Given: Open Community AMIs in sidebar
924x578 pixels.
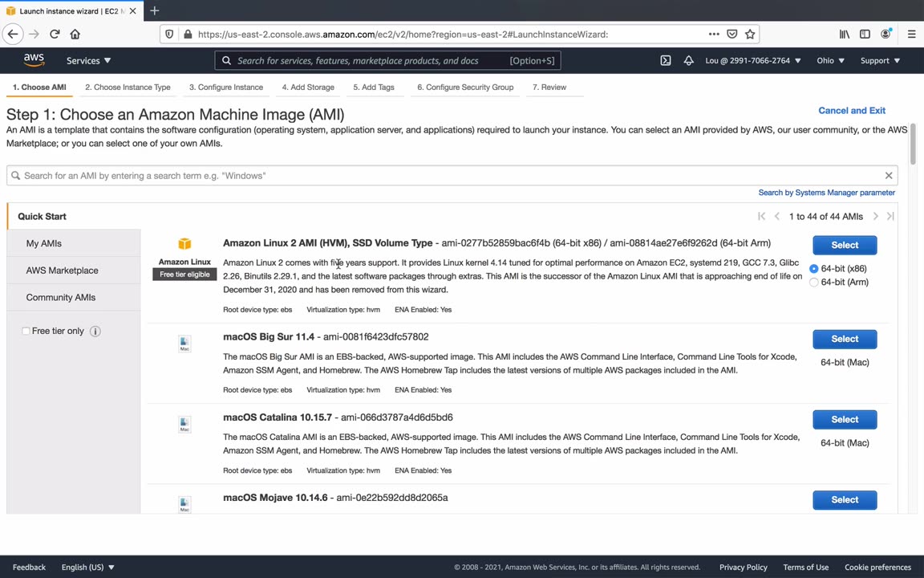Looking at the screenshot, I should 74,297.
